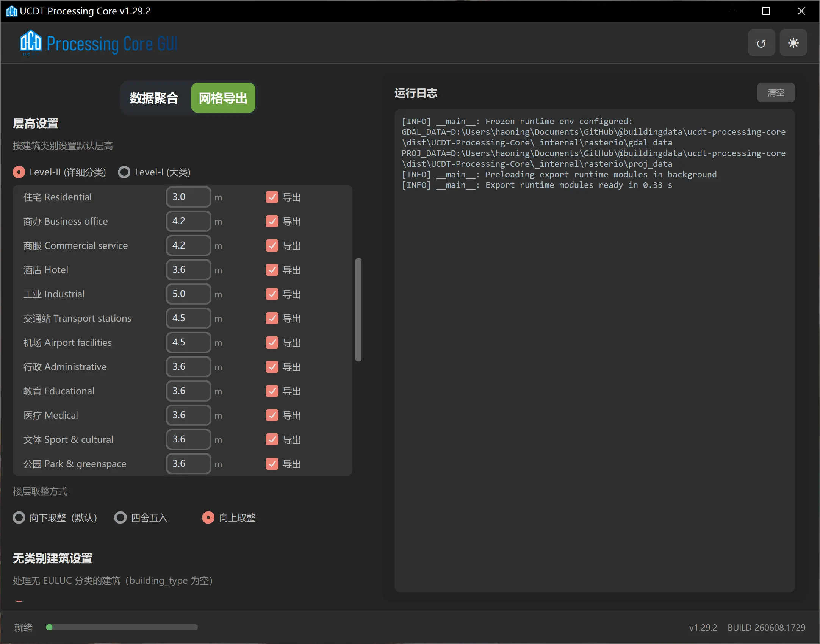Click the left panel vertical scrollbar
The width and height of the screenshot is (820, 644).
(358, 310)
